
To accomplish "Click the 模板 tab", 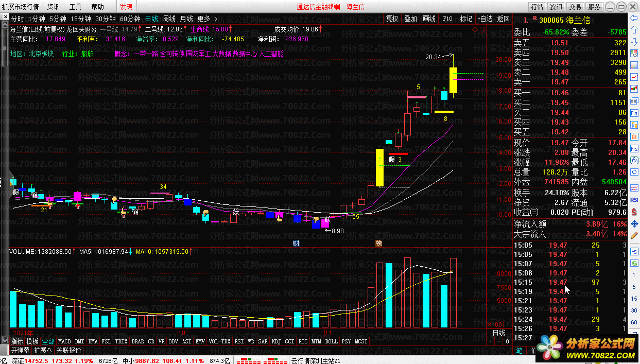I will [x=32, y=341].
